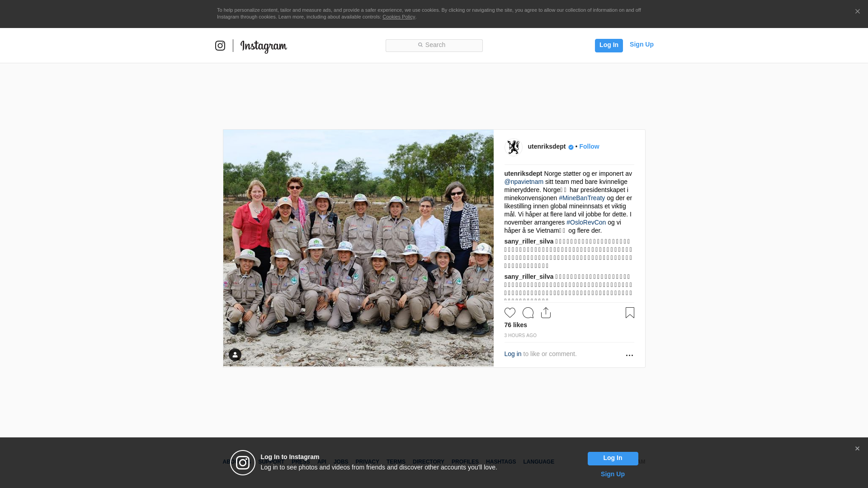Open the Directory footer link
This screenshot has height=488, width=868.
pyautogui.click(x=428, y=462)
